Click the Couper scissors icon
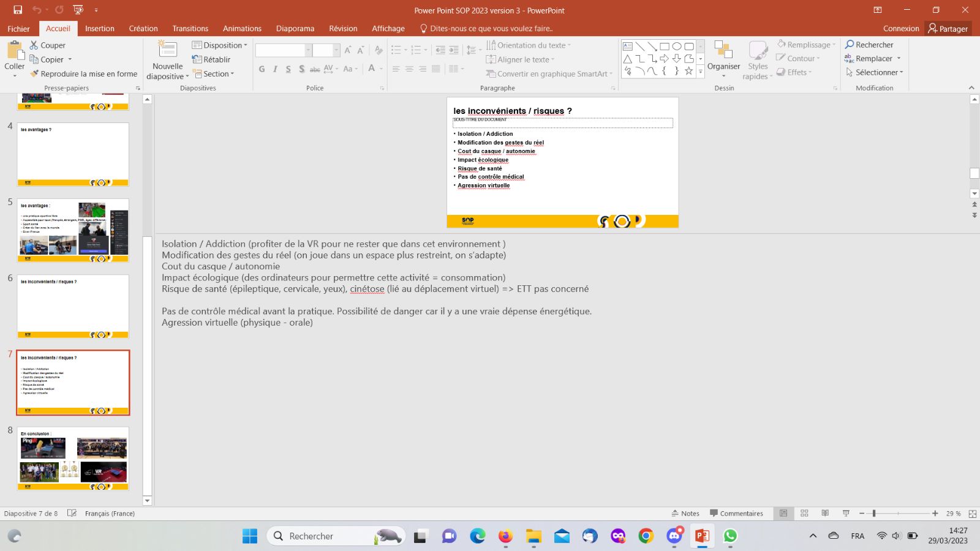 (34, 45)
